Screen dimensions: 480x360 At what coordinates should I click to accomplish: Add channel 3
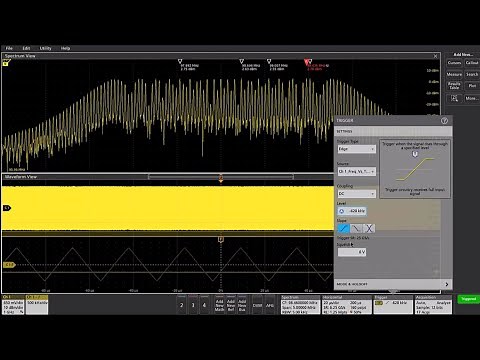(193, 305)
